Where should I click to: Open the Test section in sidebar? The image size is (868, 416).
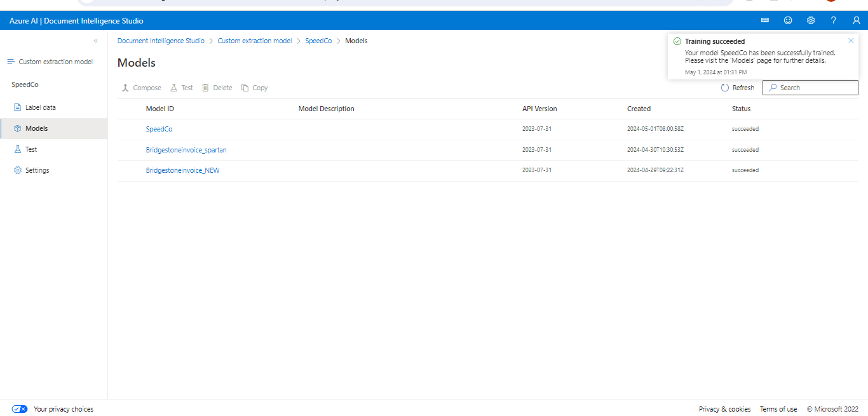pos(31,149)
